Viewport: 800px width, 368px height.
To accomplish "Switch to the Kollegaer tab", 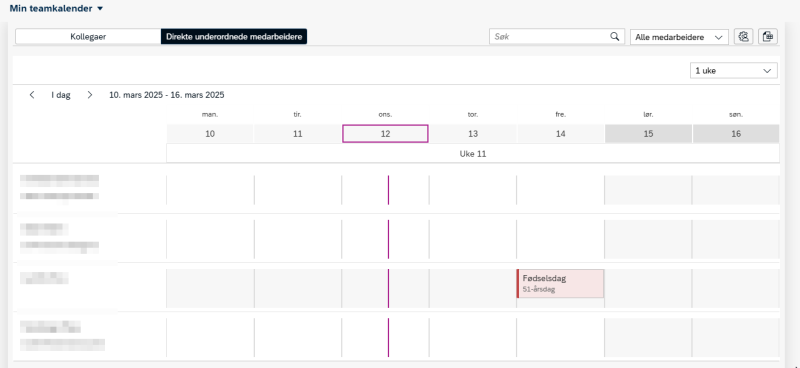I will point(88,37).
